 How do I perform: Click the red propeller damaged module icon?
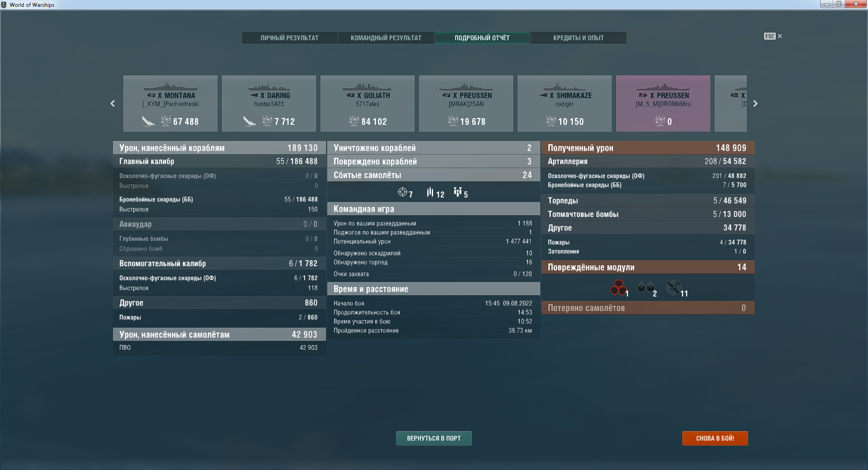coord(618,287)
